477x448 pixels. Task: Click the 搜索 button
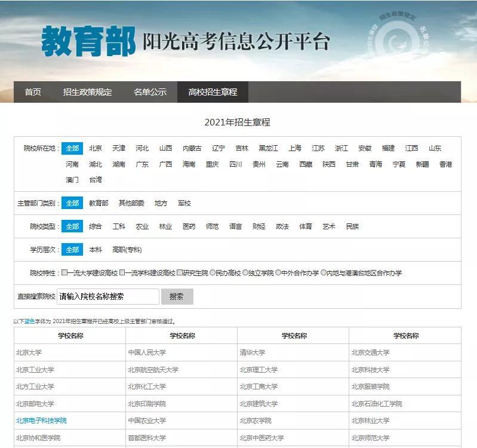click(177, 296)
